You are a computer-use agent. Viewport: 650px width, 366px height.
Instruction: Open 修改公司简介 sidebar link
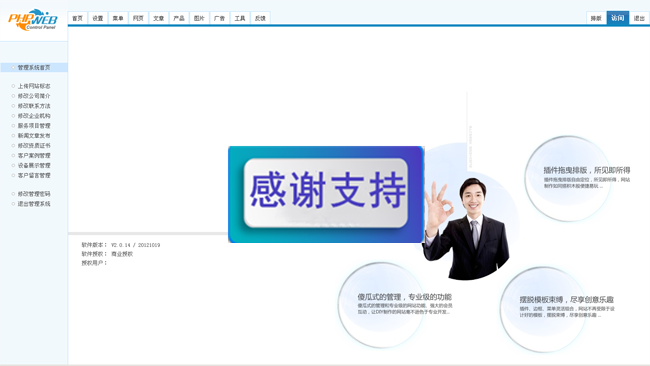(x=34, y=96)
